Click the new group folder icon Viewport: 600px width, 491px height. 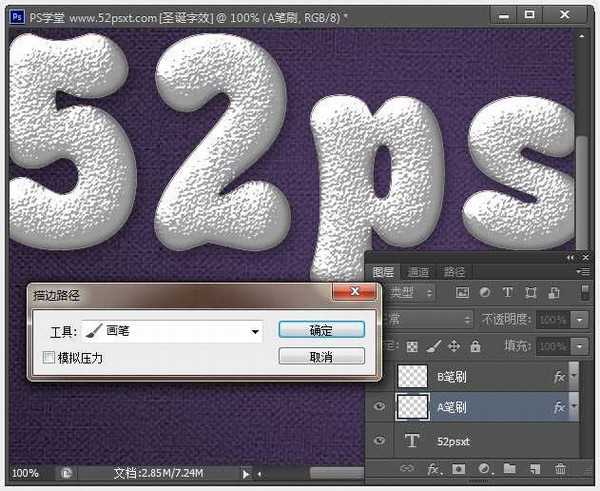[509, 468]
